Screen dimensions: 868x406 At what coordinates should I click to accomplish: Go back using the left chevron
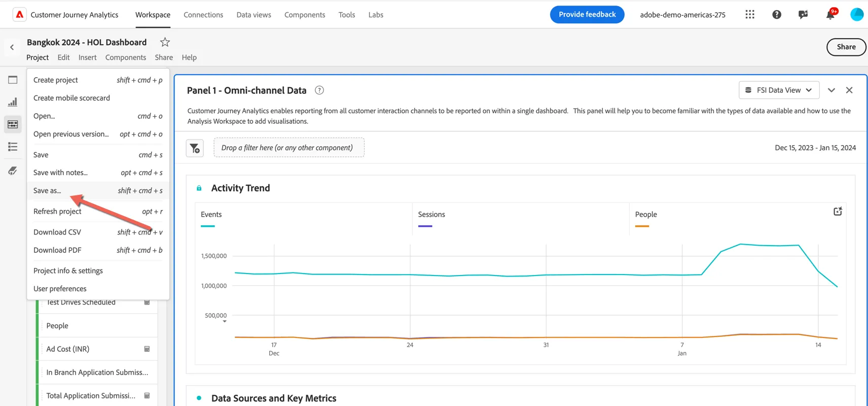tap(12, 47)
